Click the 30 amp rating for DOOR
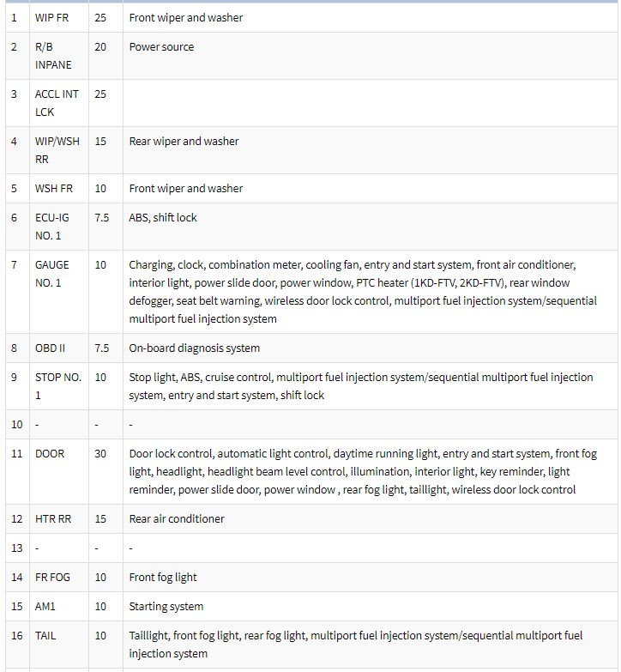The height and width of the screenshot is (672, 621). point(100,453)
